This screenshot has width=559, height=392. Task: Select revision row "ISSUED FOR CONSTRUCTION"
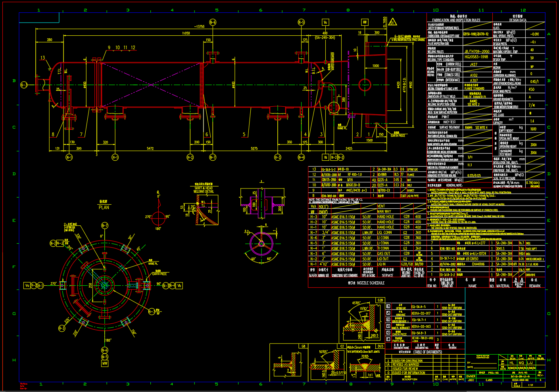407,361
